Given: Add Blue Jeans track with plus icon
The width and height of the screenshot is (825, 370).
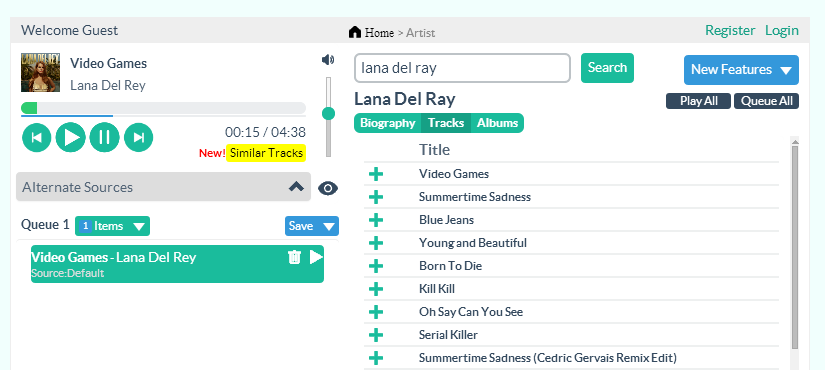Looking at the screenshot, I should [x=376, y=220].
